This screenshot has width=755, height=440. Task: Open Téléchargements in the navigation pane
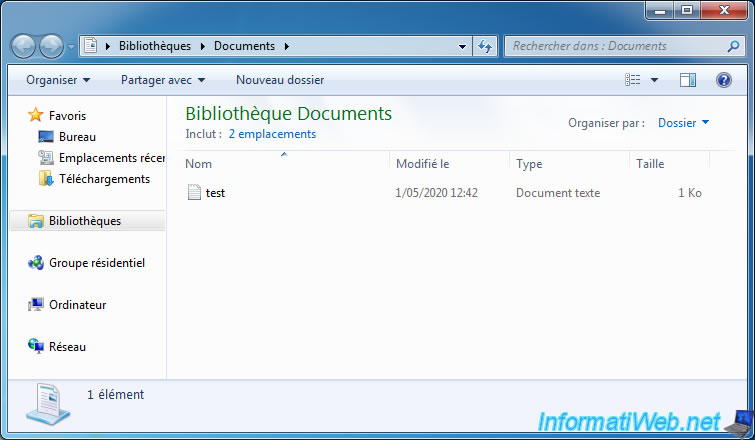pyautogui.click(x=104, y=179)
